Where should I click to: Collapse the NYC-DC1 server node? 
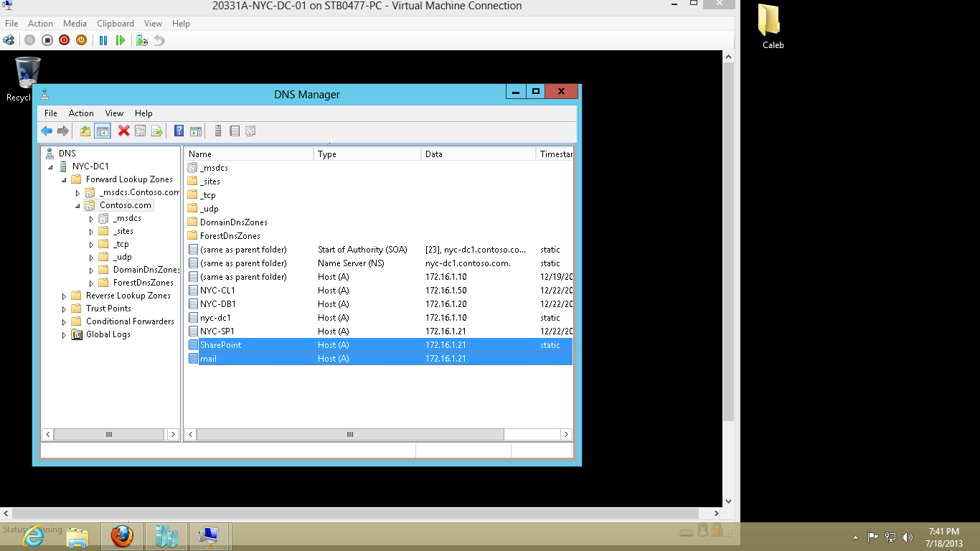(x=50, y=166)
